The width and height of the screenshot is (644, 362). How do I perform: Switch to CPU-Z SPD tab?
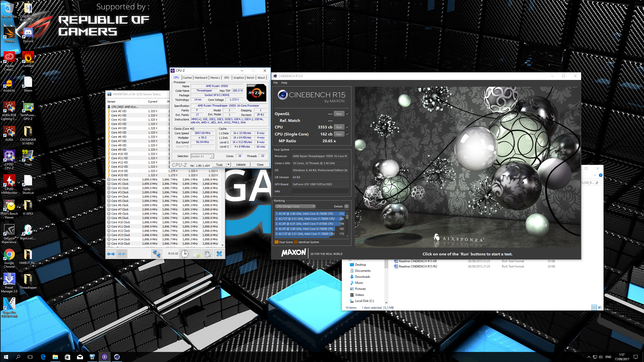coord(227,78)
